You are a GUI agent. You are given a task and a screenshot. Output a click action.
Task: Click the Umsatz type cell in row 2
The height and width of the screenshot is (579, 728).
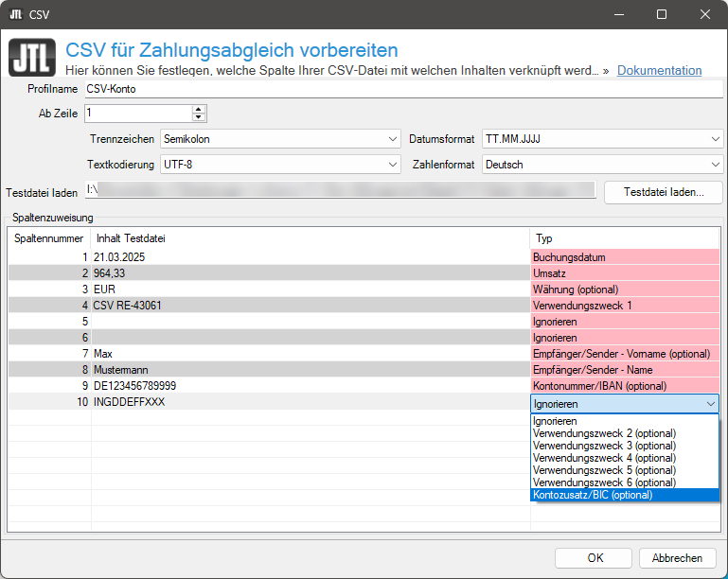tap(625, 272)
